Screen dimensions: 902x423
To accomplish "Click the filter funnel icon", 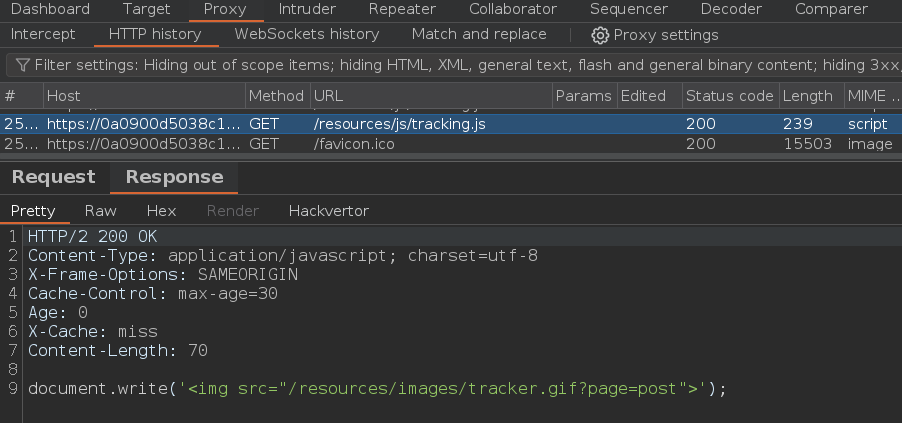I will pyautogui.click(x=22, y=65).
